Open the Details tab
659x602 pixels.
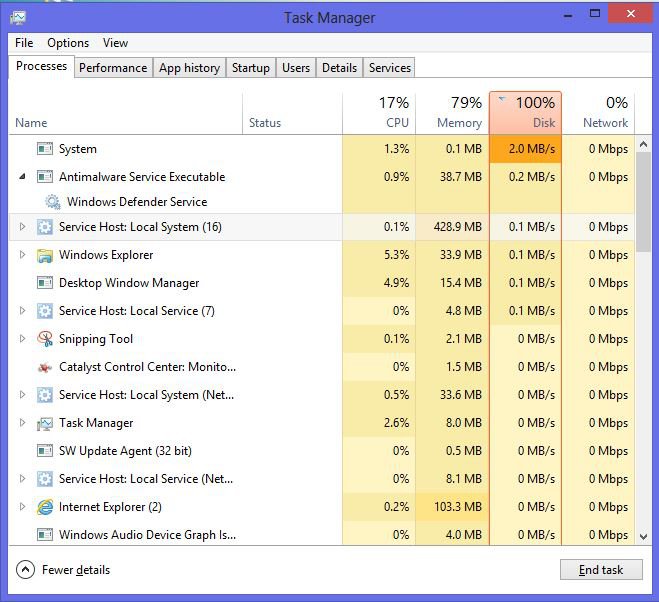coord(339,68)
